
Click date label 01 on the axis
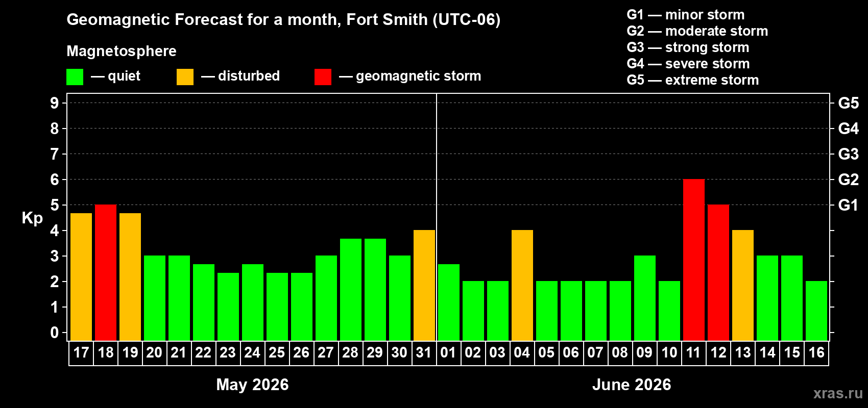coord(448,352)
